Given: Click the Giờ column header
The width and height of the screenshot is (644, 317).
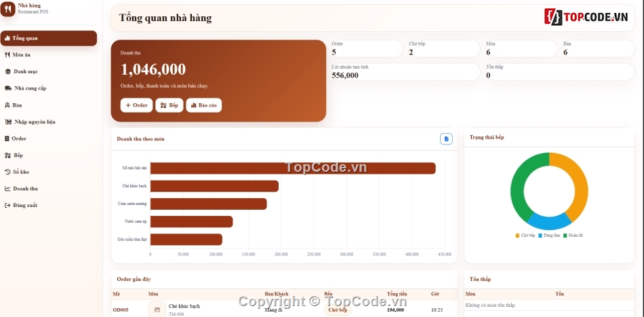Looking at the screenshot, I should point(435,294).
